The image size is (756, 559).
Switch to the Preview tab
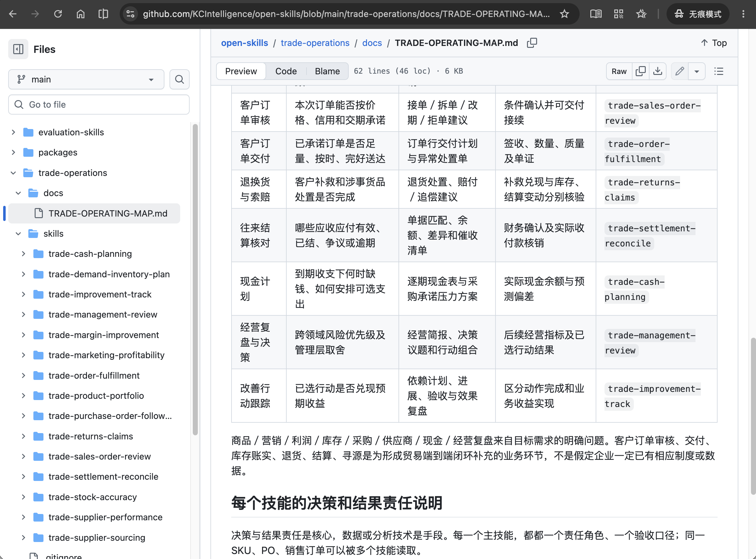tap(241, 71)
